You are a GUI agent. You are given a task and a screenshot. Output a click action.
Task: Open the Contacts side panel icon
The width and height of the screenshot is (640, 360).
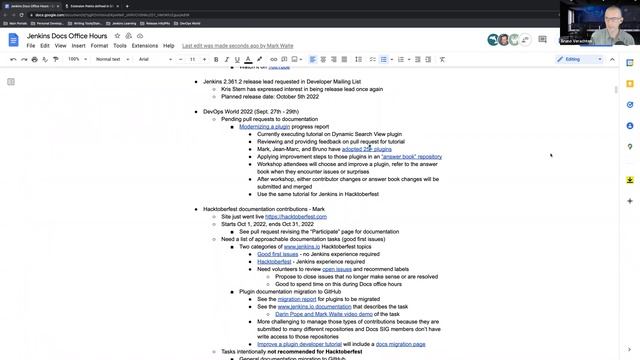point(630,126)
